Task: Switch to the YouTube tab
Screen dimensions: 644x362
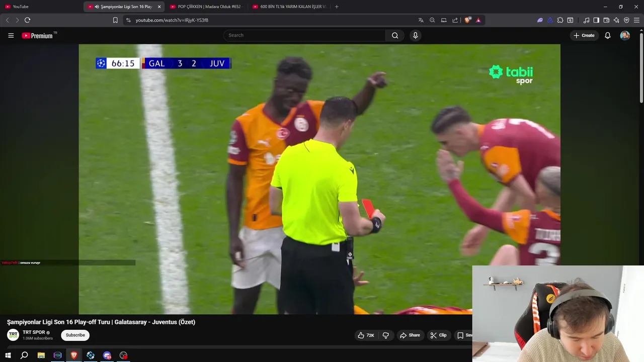Action: pyautogui.click(x=41, y=7)
